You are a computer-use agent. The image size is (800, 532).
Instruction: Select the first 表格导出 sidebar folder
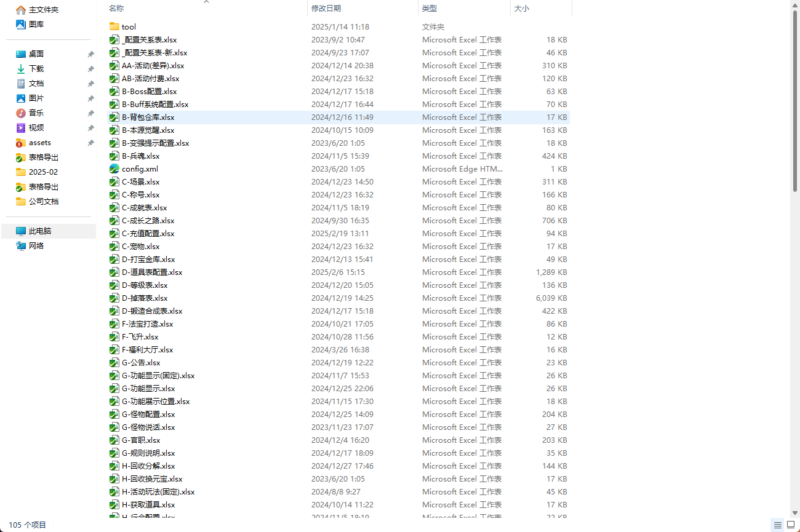point(44,157)
